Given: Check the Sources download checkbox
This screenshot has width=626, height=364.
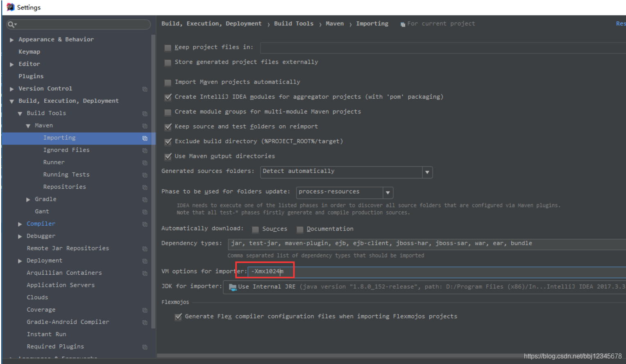Looking at the screenshot, I should tap(255, 229).
